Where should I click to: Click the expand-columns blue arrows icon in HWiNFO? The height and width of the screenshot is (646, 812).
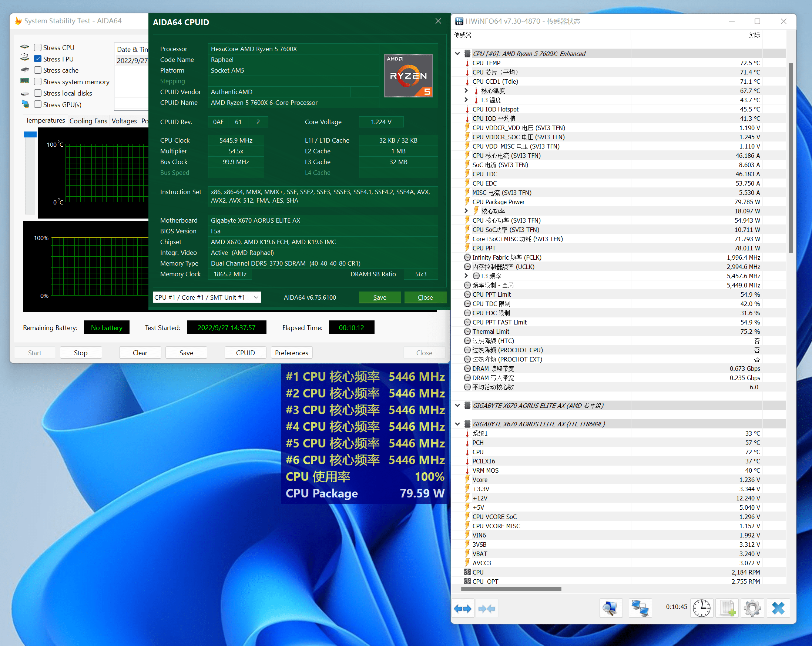click(x=463, y=608)
